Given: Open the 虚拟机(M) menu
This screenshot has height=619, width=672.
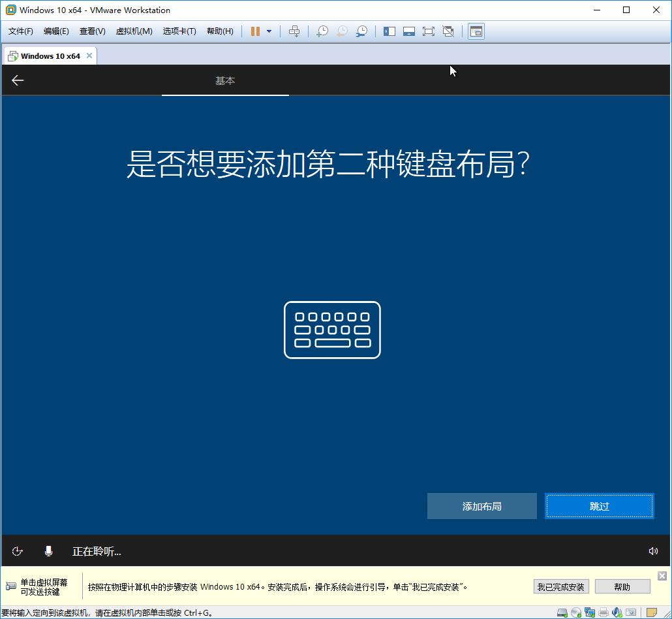Looking at the screenshot, I should pos(134,31).
